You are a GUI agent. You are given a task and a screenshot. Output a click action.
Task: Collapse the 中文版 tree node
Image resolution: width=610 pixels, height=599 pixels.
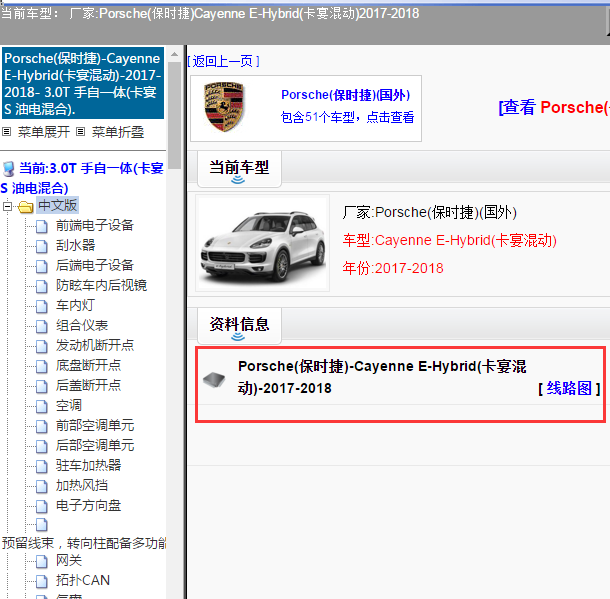7,206
